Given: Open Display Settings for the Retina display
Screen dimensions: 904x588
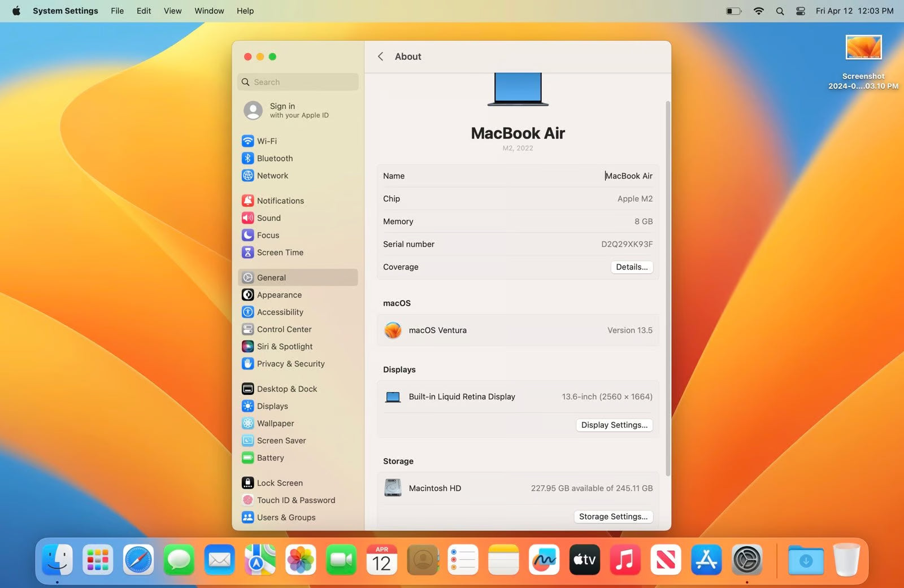Looking at the screenshot, I should pos(614,425).
